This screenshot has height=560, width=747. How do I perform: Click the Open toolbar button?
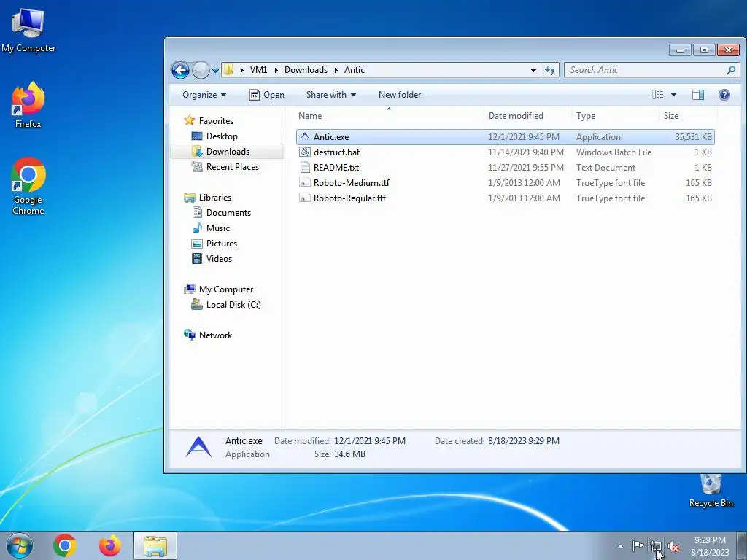(x=267, y=95)
